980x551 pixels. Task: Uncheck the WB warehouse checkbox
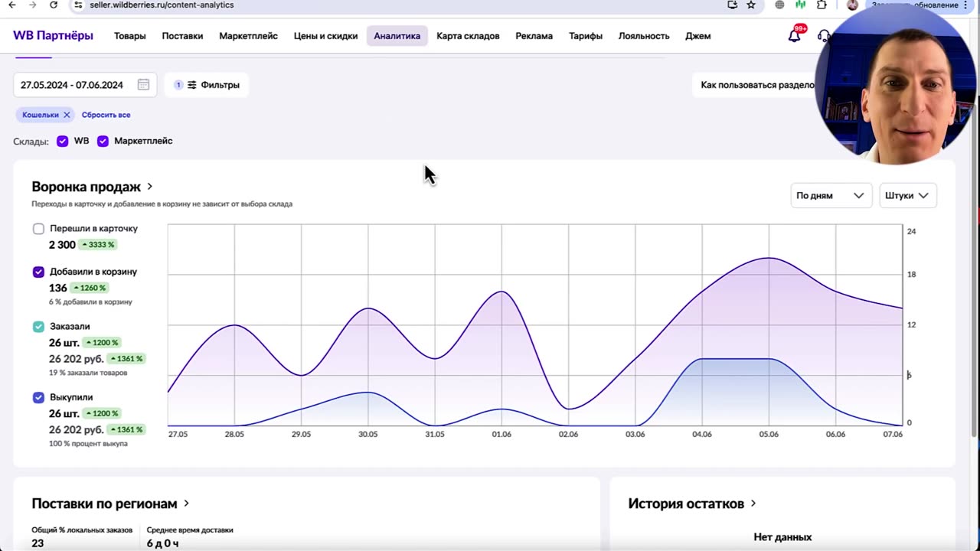(x=63, y=141)
